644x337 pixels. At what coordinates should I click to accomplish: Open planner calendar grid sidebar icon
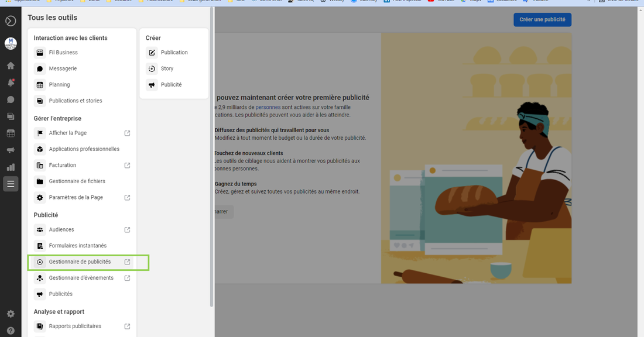11,133
